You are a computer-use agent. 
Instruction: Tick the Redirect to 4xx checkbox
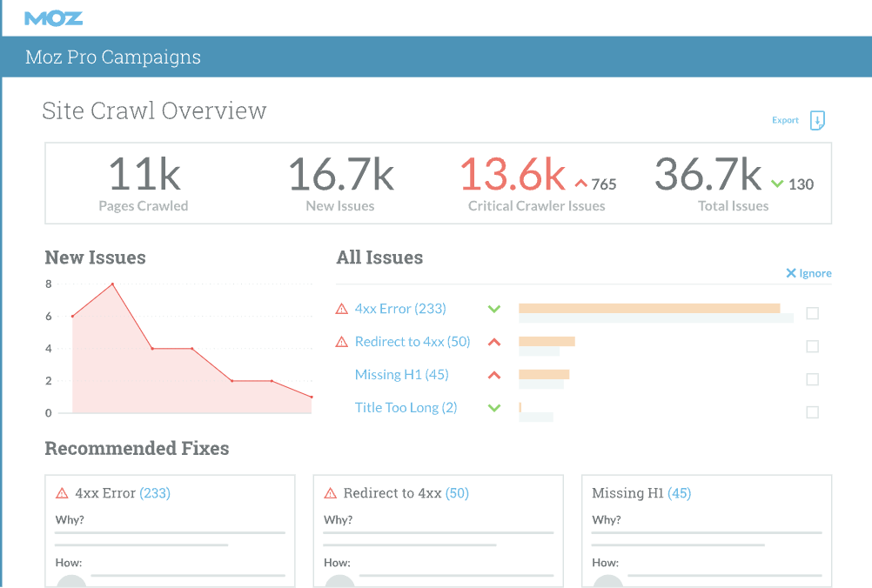[812, 346]
